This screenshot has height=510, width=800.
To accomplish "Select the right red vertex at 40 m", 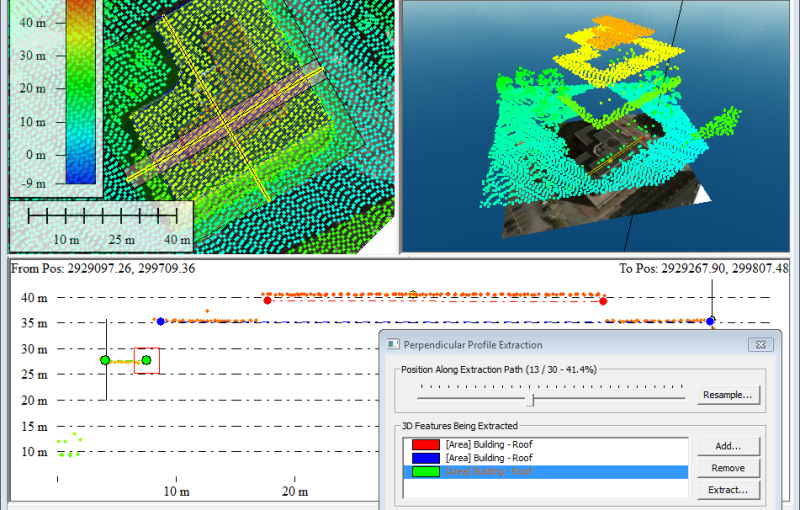I will point(603,300).
